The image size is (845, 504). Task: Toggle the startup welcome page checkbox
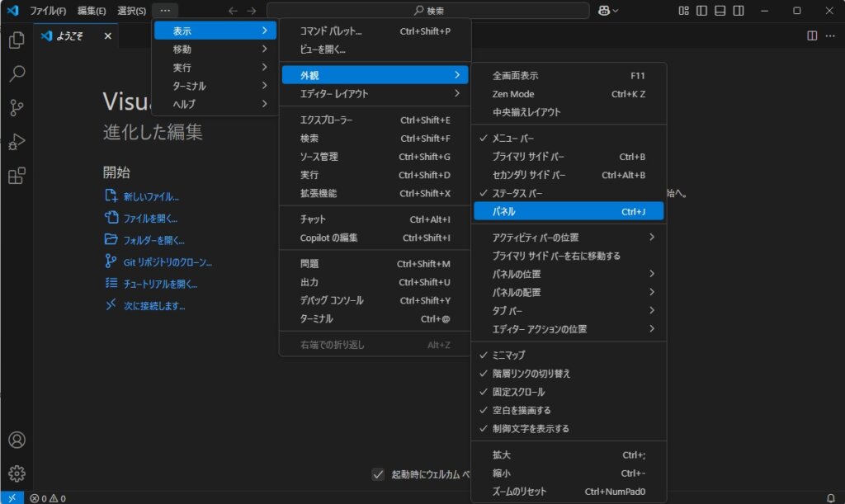pyautogui.click(x=378, y=474)
